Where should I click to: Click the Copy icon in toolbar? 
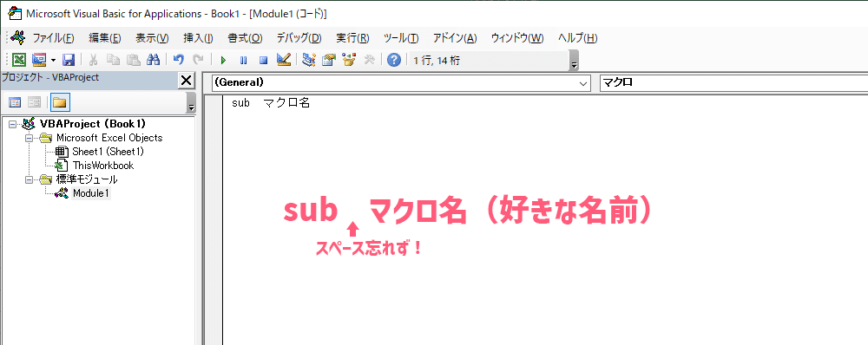113,60
